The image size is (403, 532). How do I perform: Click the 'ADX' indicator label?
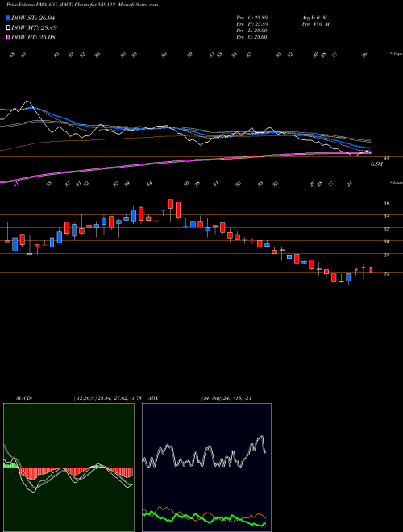[154, 398]
